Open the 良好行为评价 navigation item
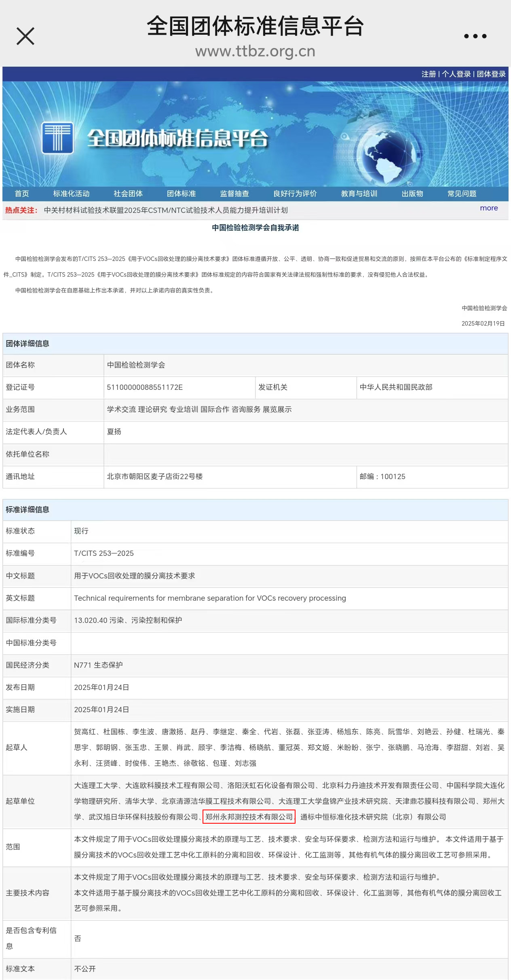 tap(295, 193)
